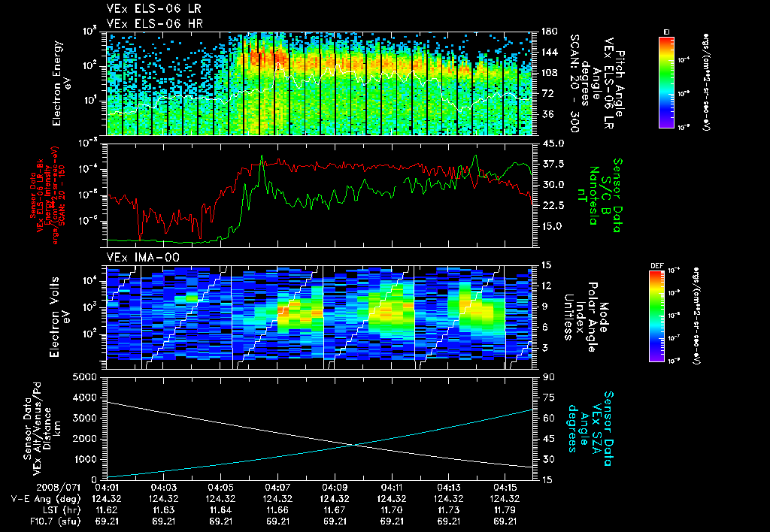Click the '2008/071' date label
770x532 pixels.
(60, 488)
